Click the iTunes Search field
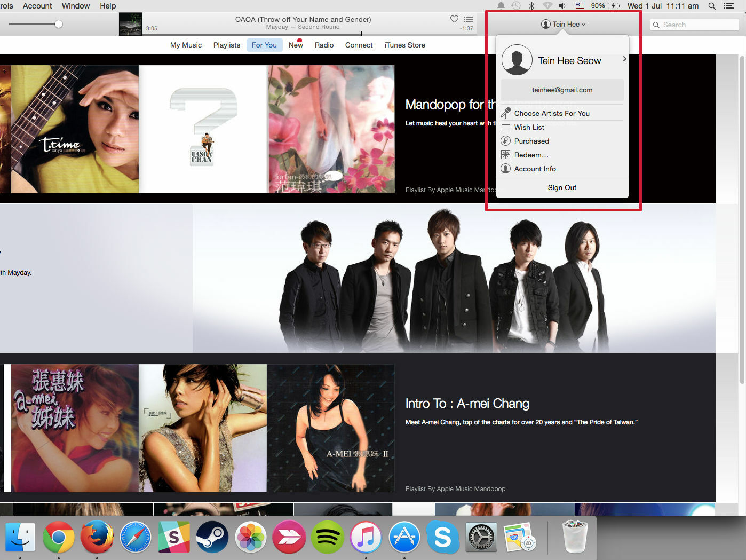Image resolution: width=746 pixels, height=560 pixels. click(694, 25)
